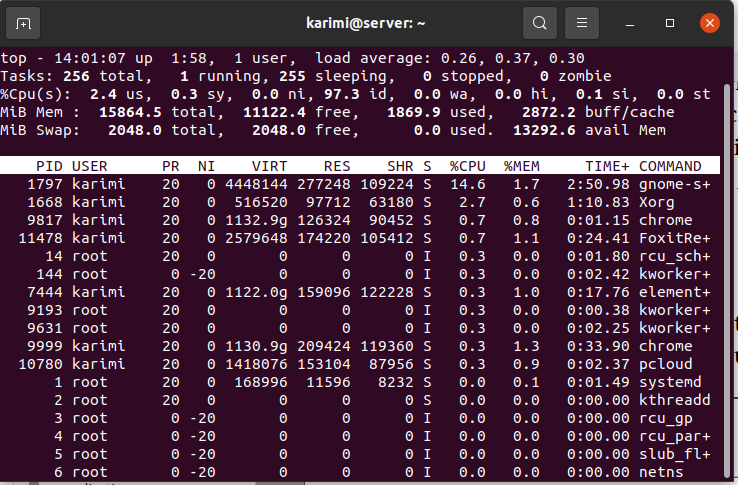The image size is (738, 485).
Task: Click the 0:33.90 time value
Action: tap(598, 346)
